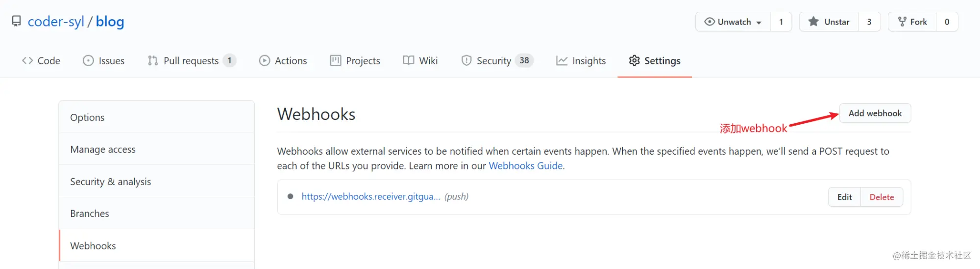
Task: Click the Pull requests counter badge 1
Action: [229, 60]
